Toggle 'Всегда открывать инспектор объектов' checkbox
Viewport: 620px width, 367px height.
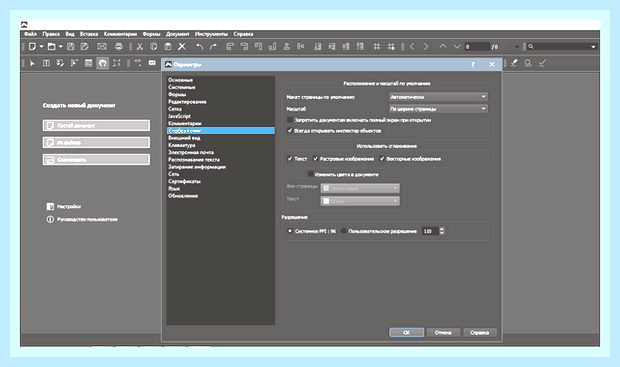click(290, 131)
